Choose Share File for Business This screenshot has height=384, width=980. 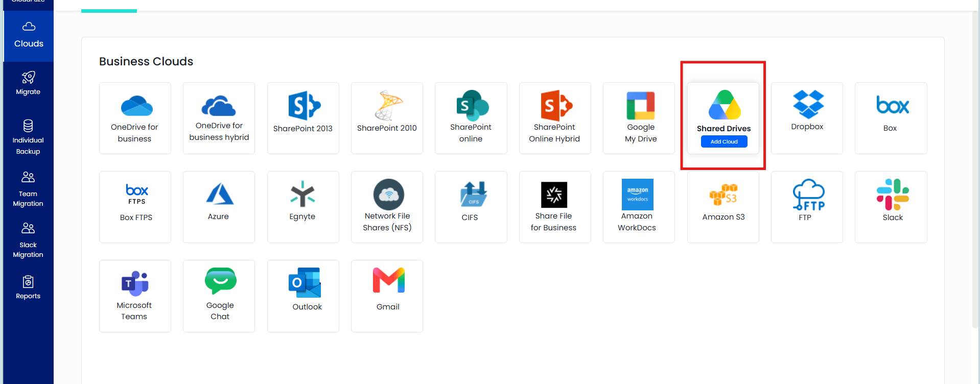(x=555, y=207)
